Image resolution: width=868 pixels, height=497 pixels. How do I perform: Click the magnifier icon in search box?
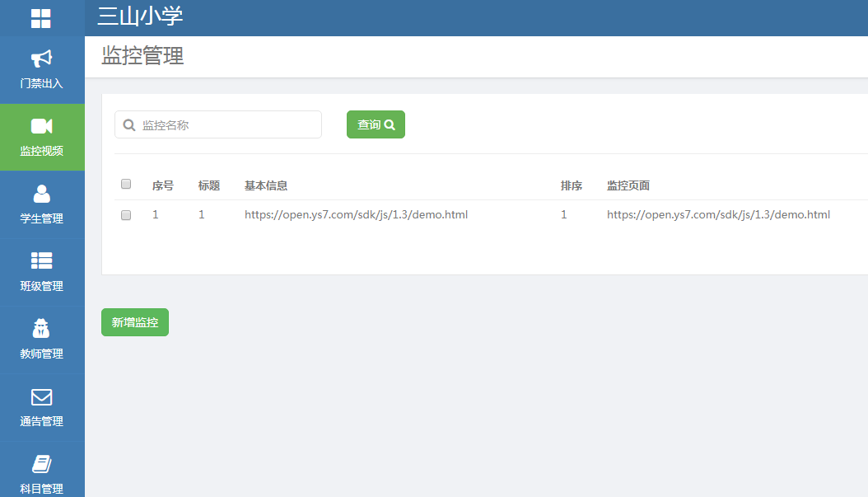pyautogui.click(x=128, y=125)
